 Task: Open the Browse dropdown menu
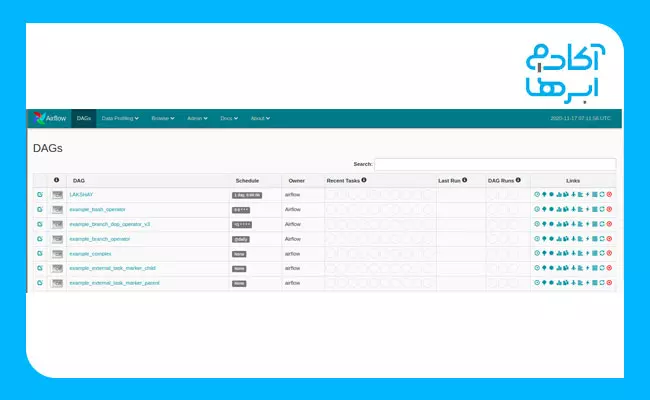coord(162,118)
